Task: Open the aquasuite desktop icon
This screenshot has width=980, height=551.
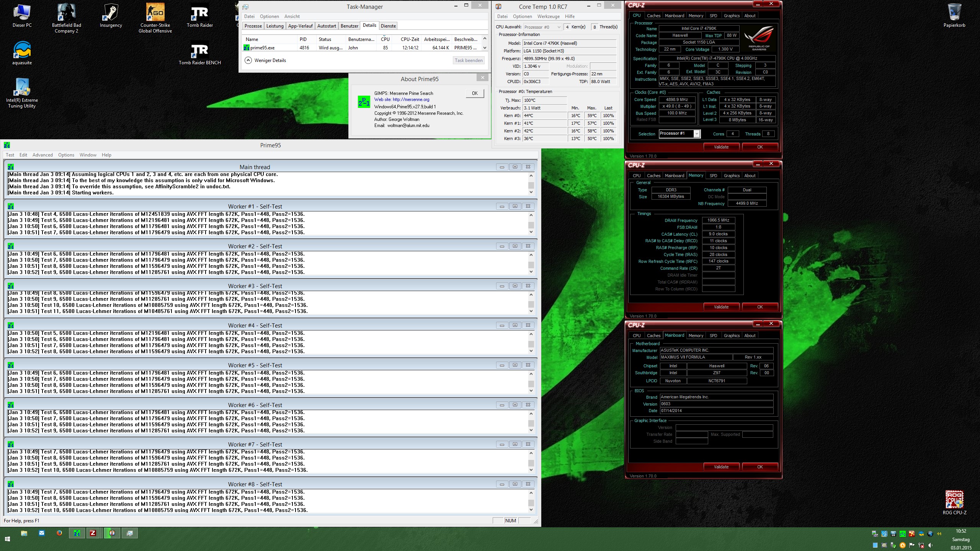Action: (x=22, y=51)
